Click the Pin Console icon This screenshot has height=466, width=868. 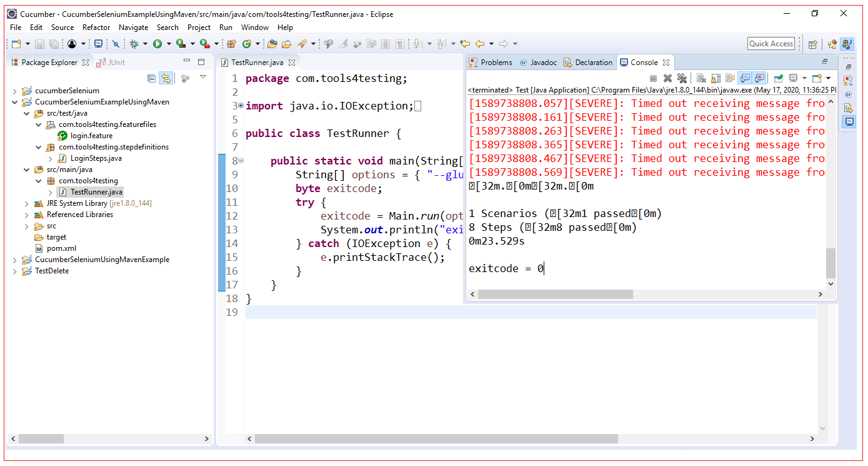pyautogui.click(x=778, y=78)
